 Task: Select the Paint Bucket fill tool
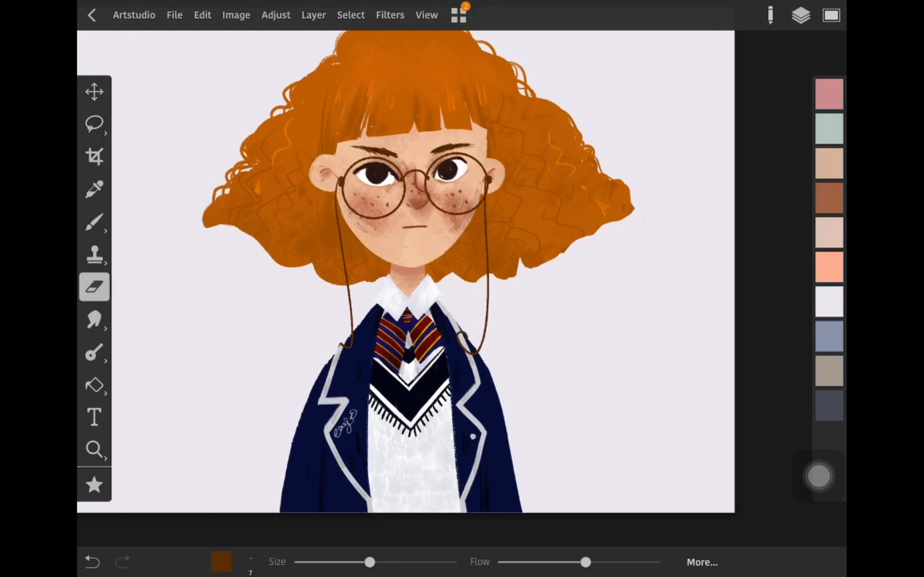pos(94,385)
